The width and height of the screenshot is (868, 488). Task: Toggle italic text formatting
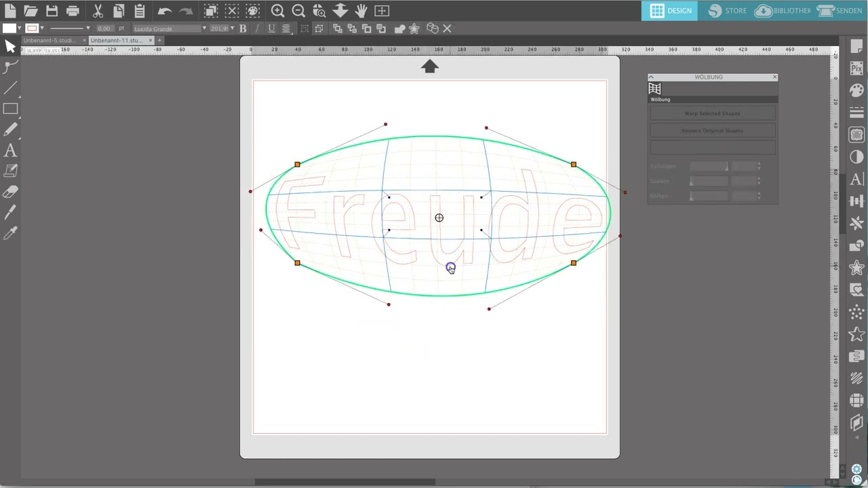257,28
